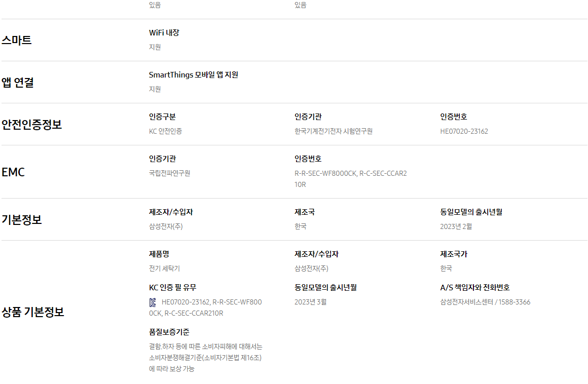The height and width of the screenshot is (384, 588).
Task: Click SmartThings 모바일 앱 지원 label
Action: click(194, 74)
